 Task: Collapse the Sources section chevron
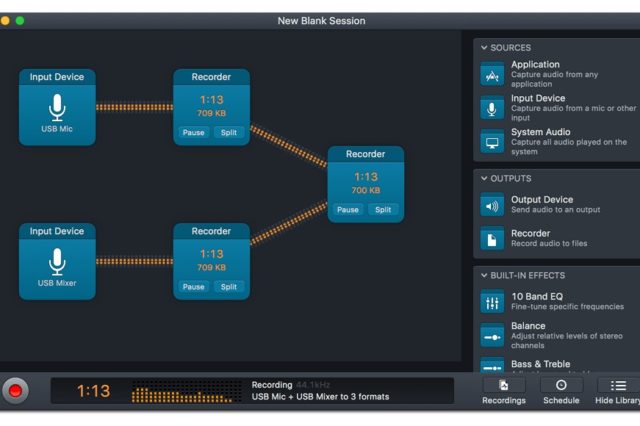[484, 48]
